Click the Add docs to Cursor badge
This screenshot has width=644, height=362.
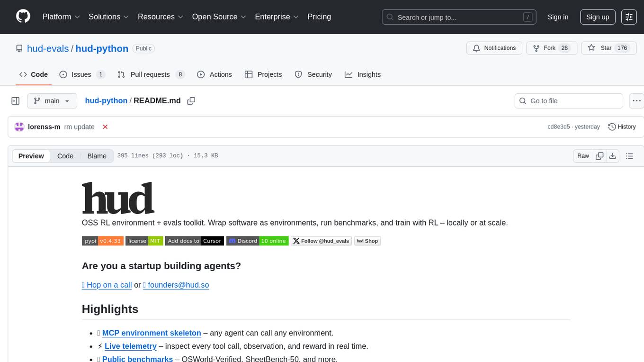point(194,241)
